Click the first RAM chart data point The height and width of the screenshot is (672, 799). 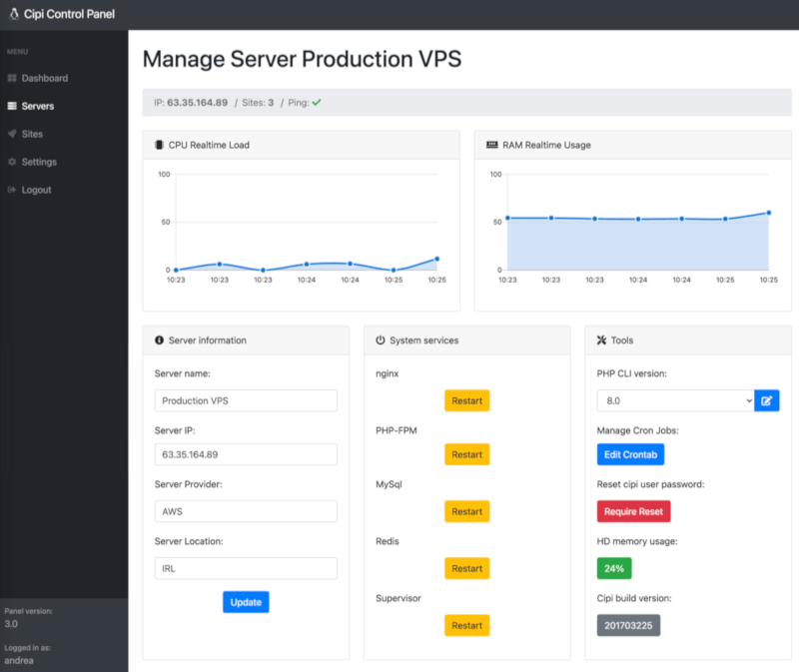[507, 218]
